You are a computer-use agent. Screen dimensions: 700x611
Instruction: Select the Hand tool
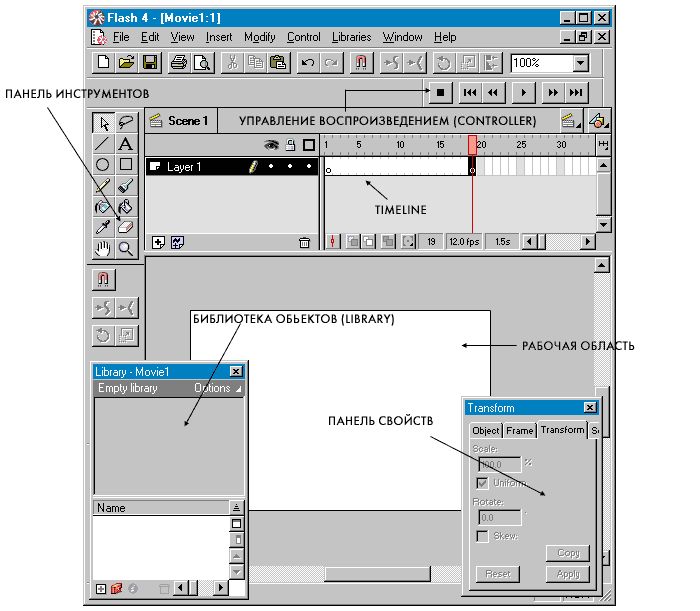click(104, 249)
